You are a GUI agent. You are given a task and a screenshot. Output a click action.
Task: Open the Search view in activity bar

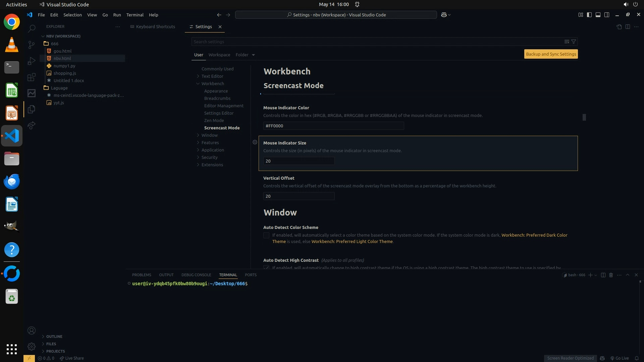click(x=32, y=28)
